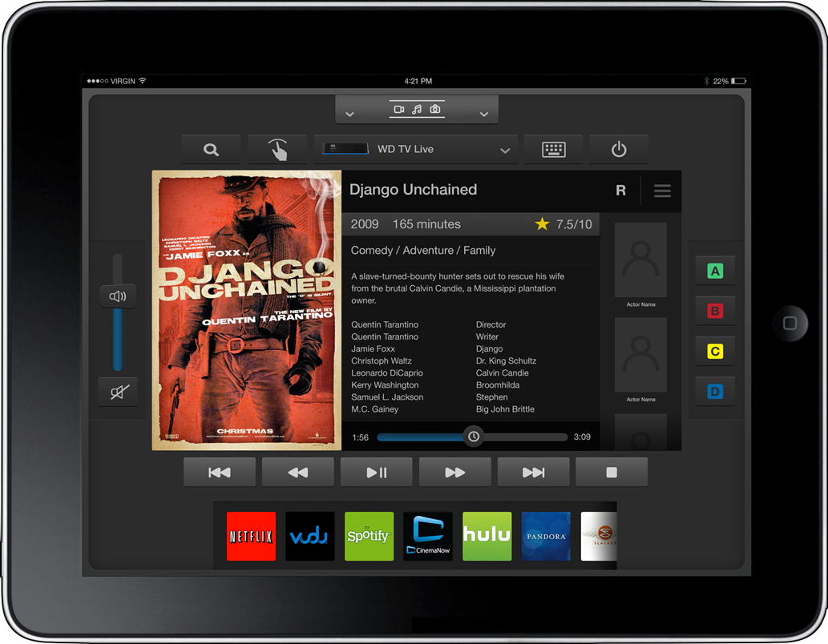Click left chevron on the top media panel
Image resolution: width=828 pixels, height=644 pixels.
349,114
